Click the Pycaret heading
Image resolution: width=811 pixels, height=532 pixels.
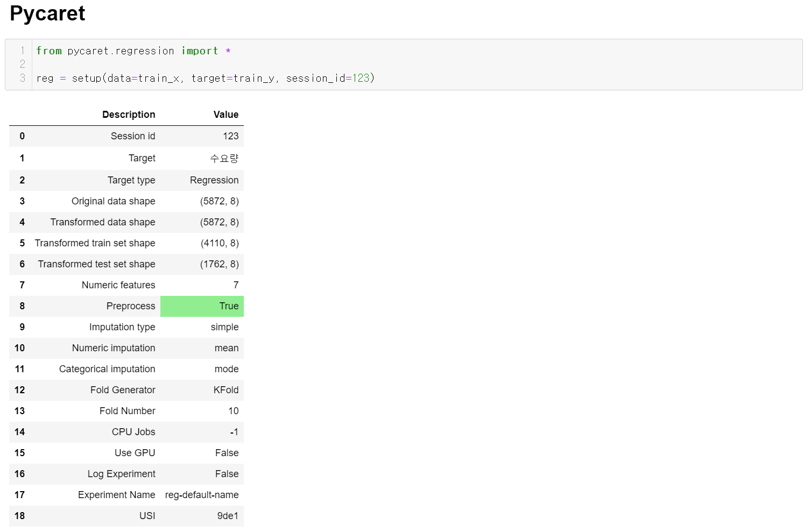(x=47, y=13)
